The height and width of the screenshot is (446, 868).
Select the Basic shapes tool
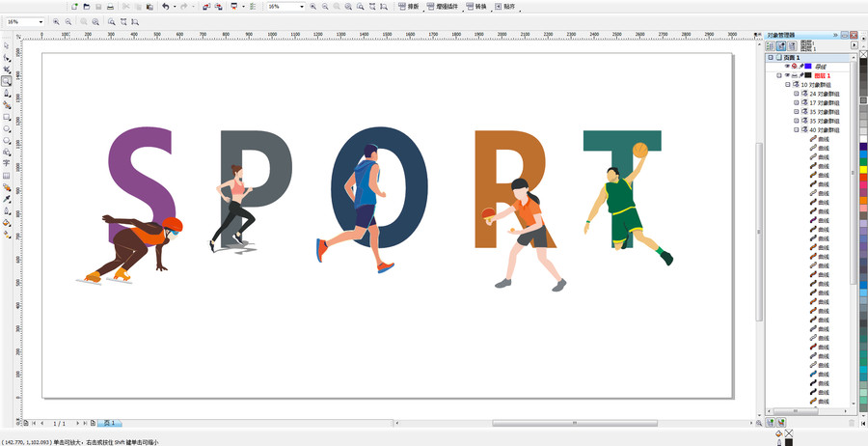pos(7,152)
